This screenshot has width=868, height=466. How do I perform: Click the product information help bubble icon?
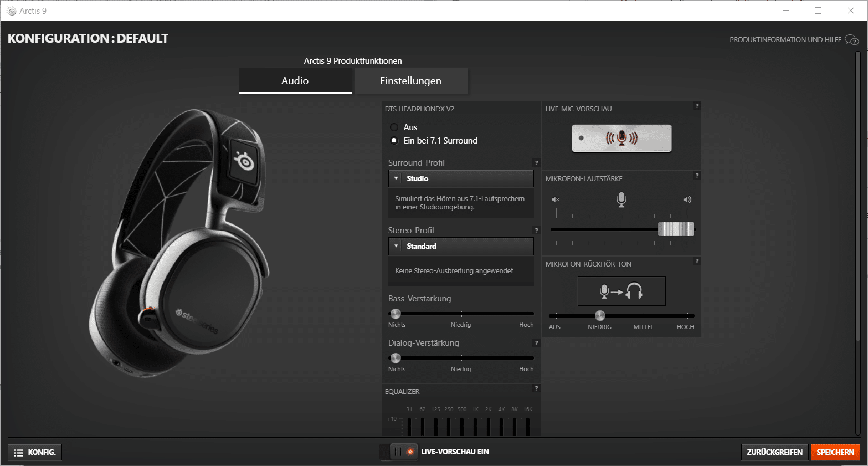pyautogui.click(x=851, y=40)
